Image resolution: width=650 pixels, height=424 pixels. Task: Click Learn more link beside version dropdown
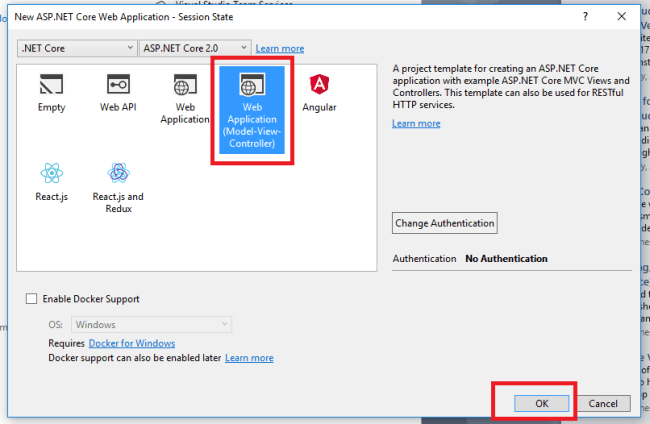coord(280,48)
